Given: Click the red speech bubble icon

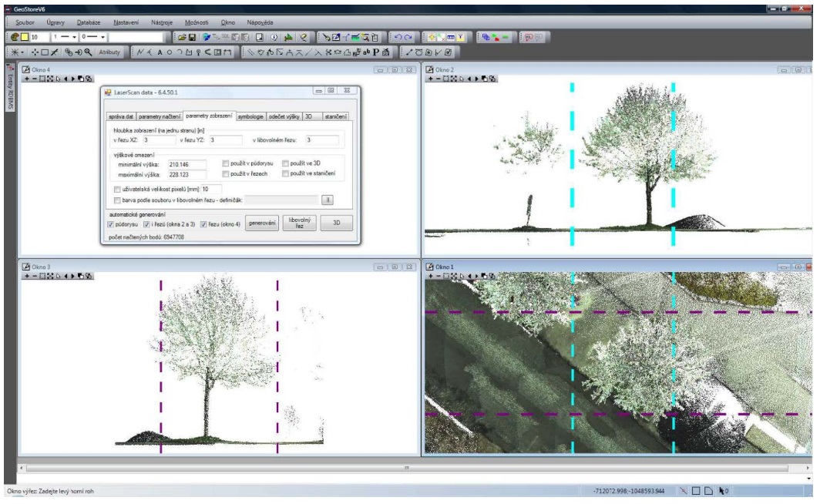Looking at the screenshot, I should click(x=529, y=37).
